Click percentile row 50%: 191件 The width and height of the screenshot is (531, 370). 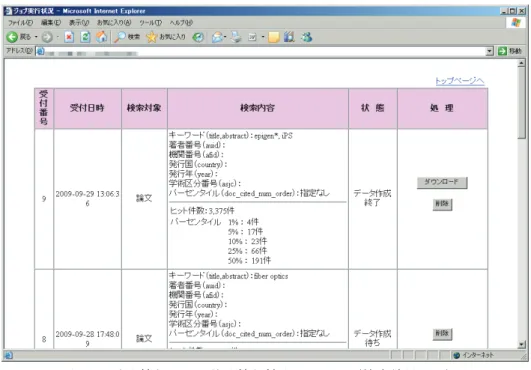point(250,261)
